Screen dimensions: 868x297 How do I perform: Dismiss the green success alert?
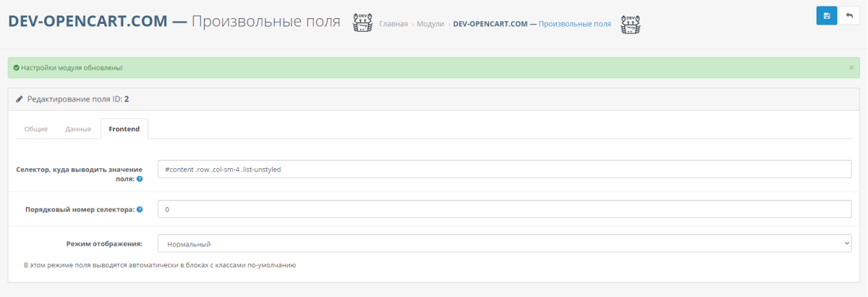pos(851,67)
